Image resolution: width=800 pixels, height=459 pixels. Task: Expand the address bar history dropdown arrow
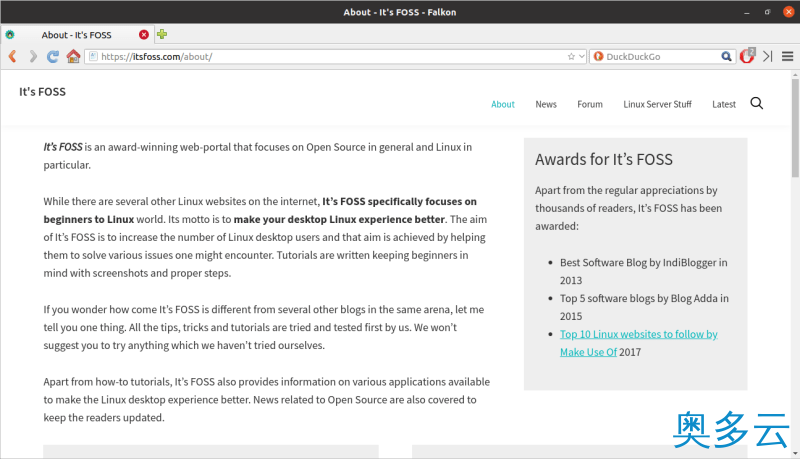[x=581, y=57]
